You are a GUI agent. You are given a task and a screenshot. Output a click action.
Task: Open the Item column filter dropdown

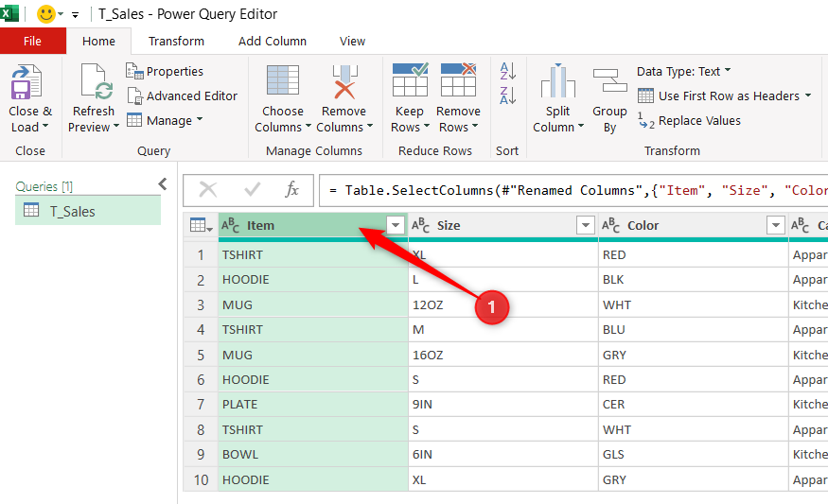click(396, 225)
